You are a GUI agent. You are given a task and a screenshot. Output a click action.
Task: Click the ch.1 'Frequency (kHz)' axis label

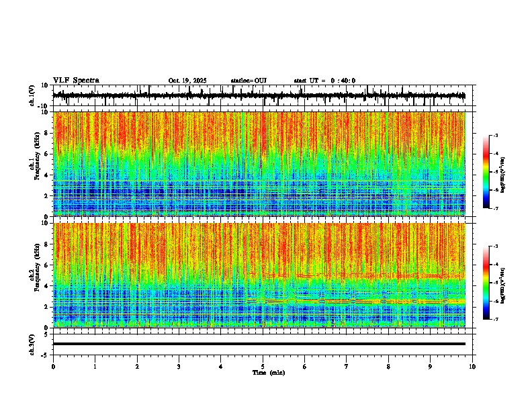point(37,156)
